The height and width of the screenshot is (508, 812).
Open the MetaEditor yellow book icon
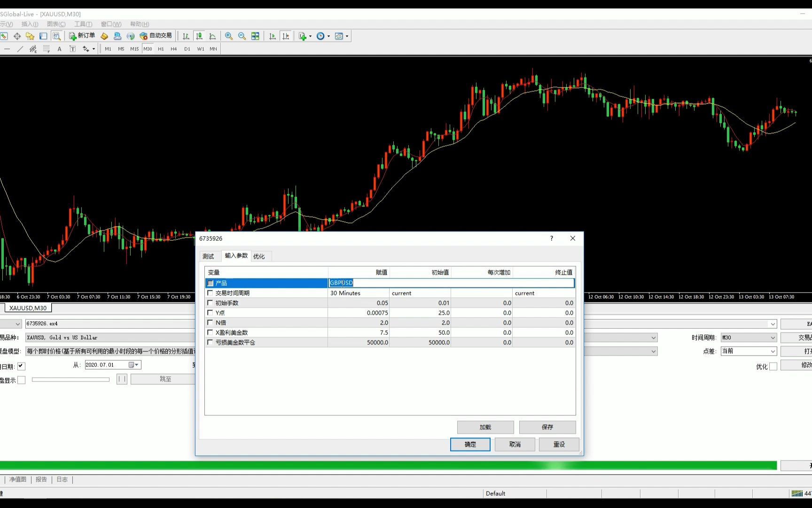click(104, 36)
